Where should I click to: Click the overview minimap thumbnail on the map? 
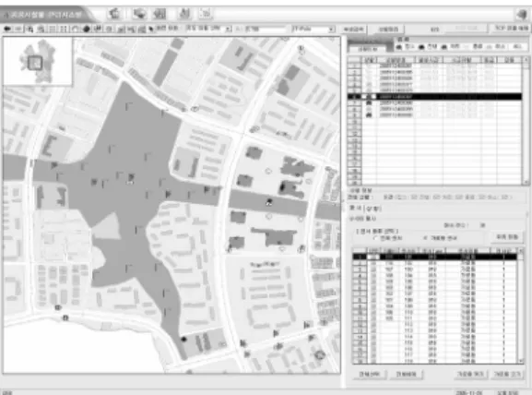tap(37, 61)
